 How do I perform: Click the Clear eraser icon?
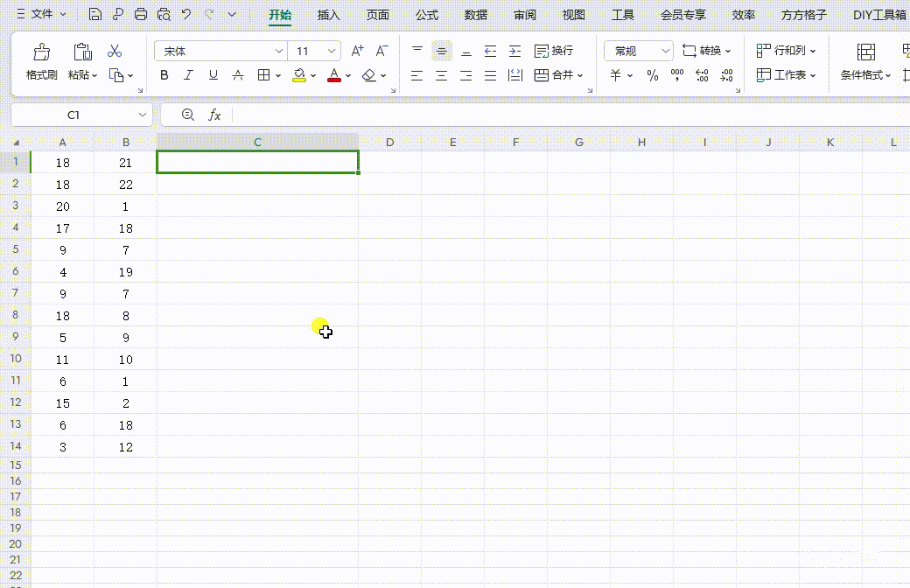click(369, 75)
